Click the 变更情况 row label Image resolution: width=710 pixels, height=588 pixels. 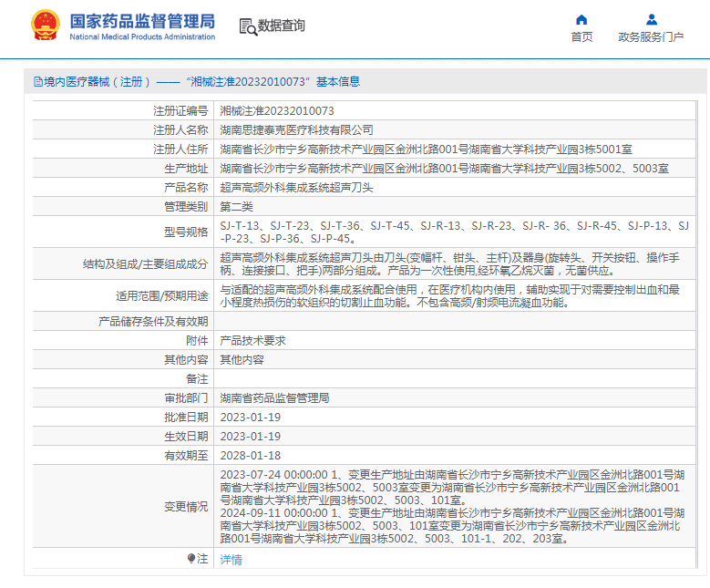point(186,507)
